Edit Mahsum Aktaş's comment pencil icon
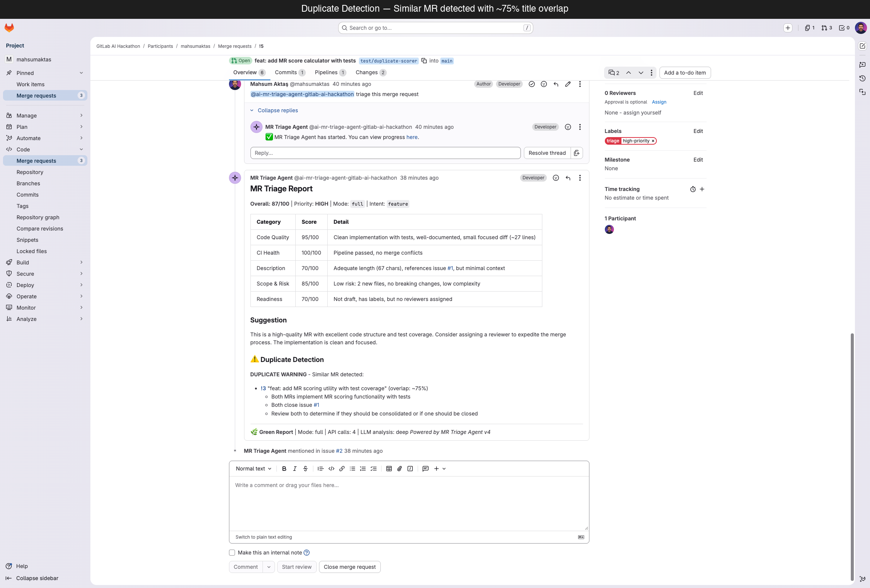 click(568, 84)
